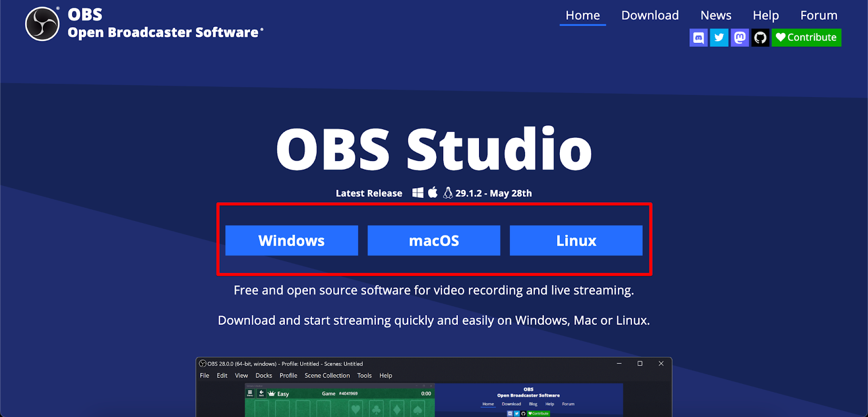The height and width of the screenshot is (417, 868).
Task: Open the OBS Twitter icon link
Action: pyautogui.click(x=719, y=37)
